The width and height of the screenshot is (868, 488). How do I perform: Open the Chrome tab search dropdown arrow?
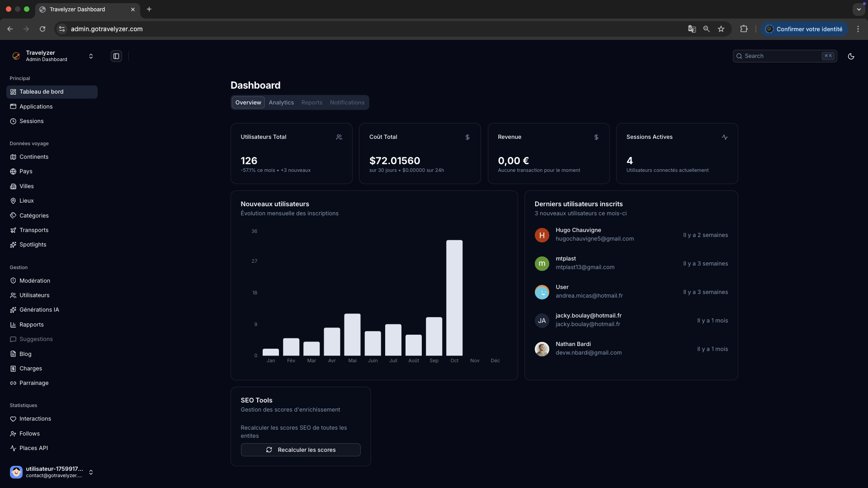pyautogui.click(x=859, y=9)
